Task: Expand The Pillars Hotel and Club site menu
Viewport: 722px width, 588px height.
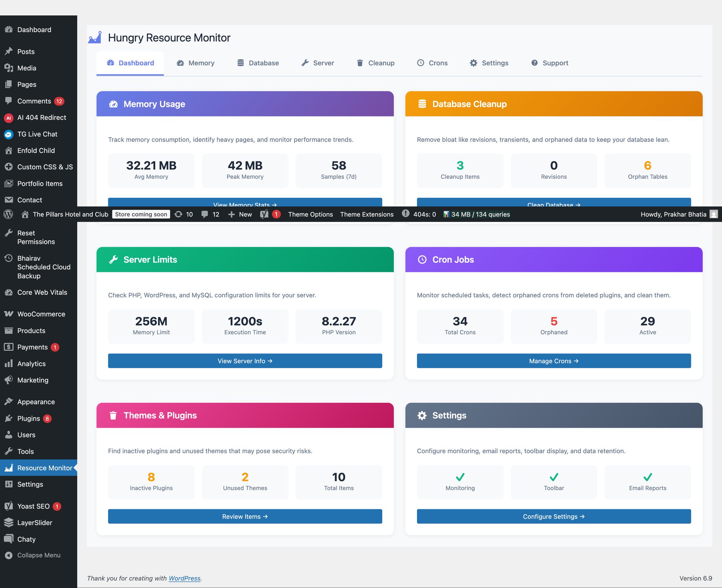Action: pos(70,214)
